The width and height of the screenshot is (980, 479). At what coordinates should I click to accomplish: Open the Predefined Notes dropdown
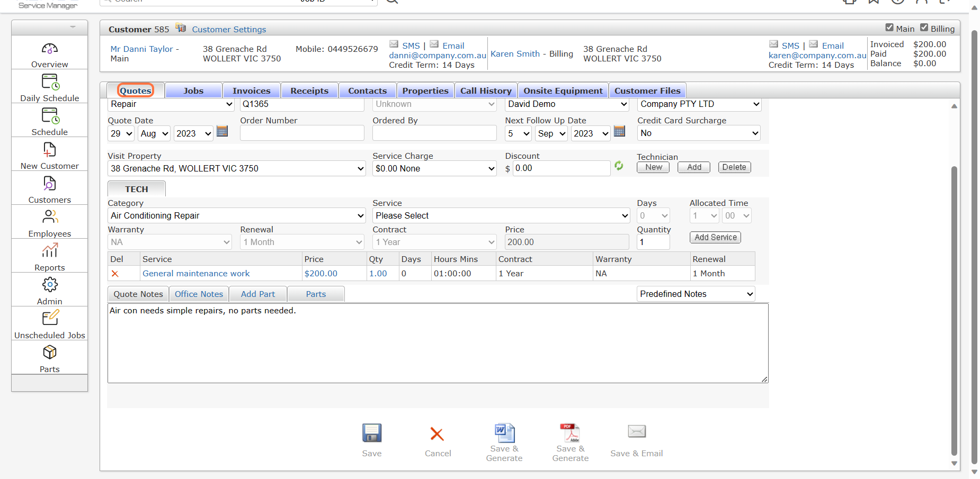click(x=696, y=294)
